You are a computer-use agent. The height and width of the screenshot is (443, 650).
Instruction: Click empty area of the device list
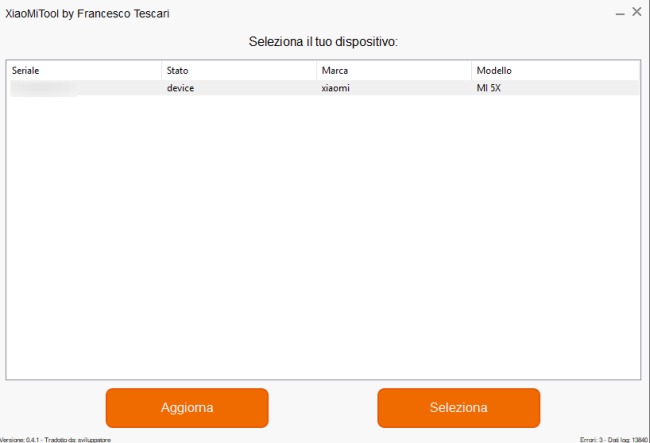pos(323,236)
